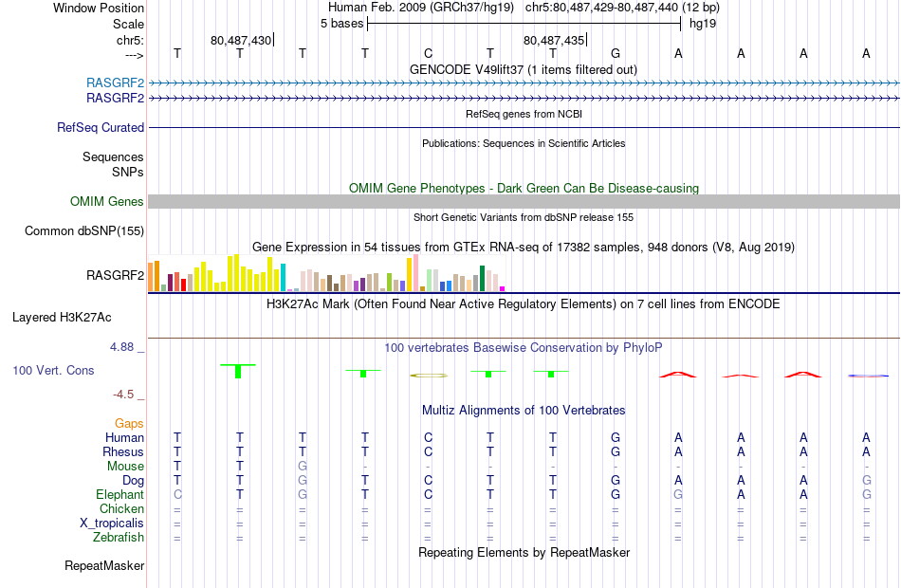Click the dark green bar in GTEx chart
The image size is (901, 588).
coord(482,278)
